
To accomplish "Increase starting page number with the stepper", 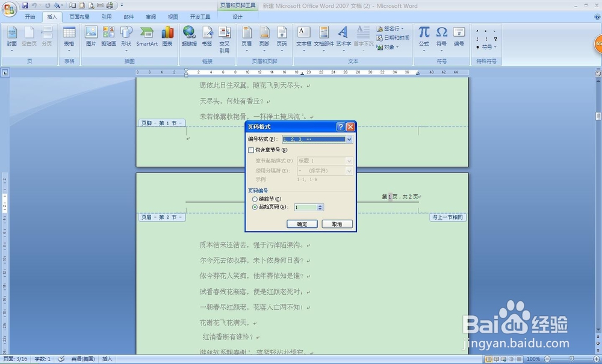I will click(x=320, y=205).
